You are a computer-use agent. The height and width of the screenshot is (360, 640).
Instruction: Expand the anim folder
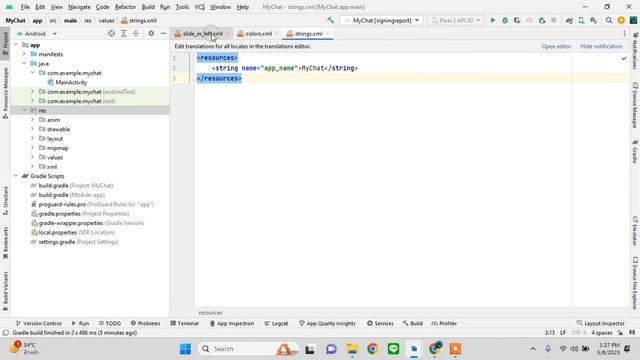32,120
